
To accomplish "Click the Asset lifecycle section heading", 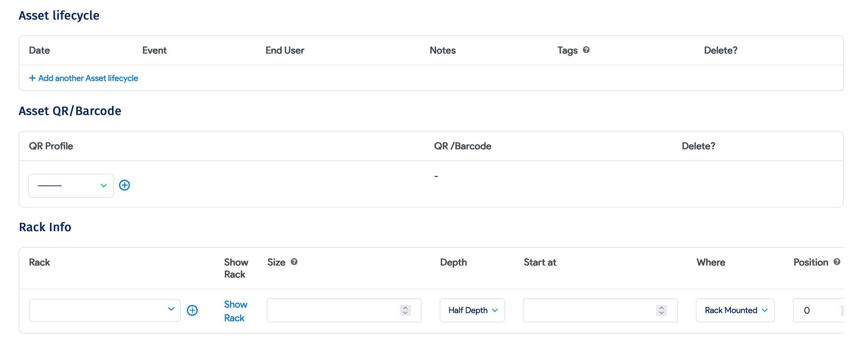I will pos(59,15).
